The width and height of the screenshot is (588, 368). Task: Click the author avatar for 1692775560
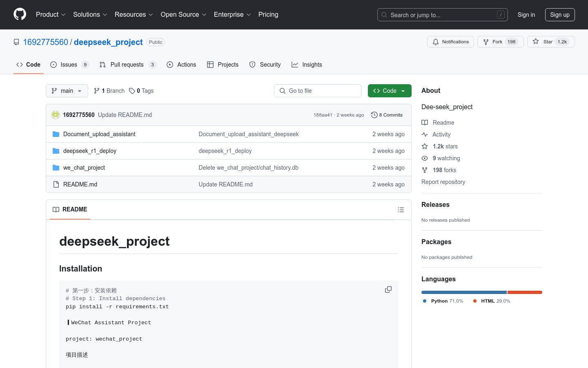coord(56,115)
